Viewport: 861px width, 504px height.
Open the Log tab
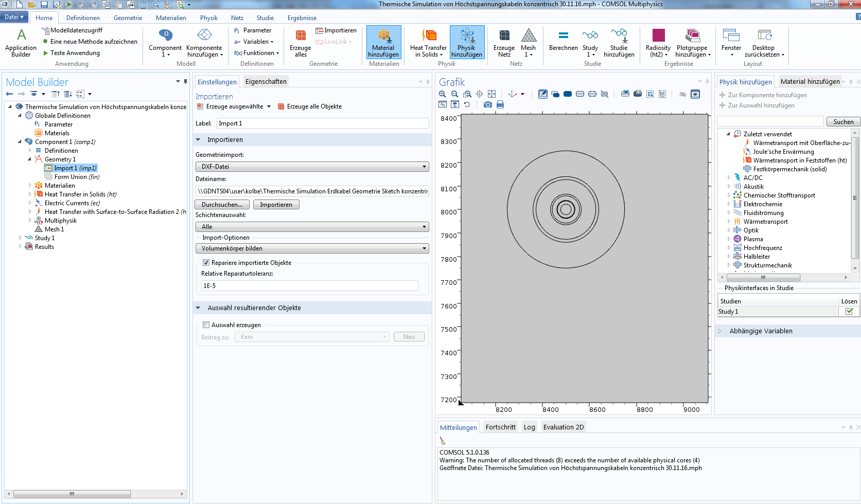pyautogui.click(x=529, y=427)
